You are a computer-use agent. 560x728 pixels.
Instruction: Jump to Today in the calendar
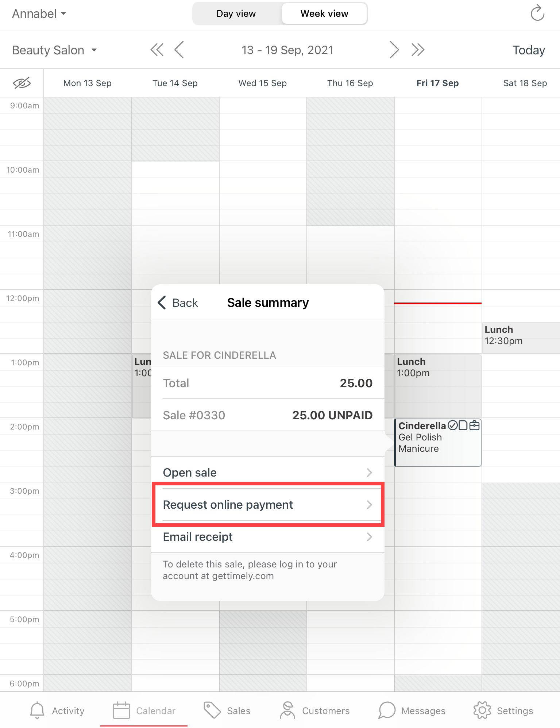[x=528, y=50]
